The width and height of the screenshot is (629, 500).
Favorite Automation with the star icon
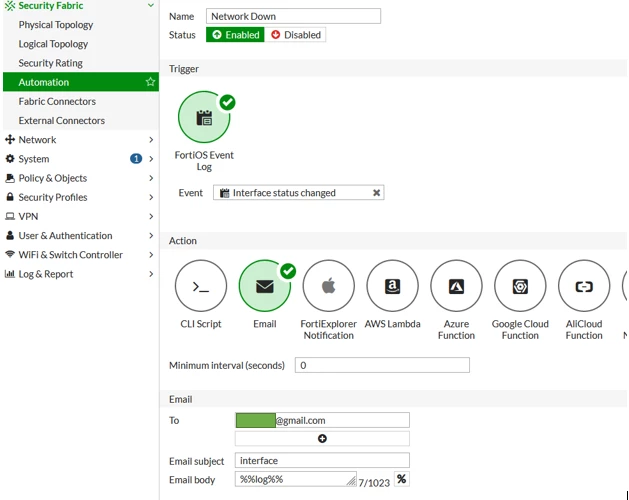pyautogui.click(x=150, y=82)
